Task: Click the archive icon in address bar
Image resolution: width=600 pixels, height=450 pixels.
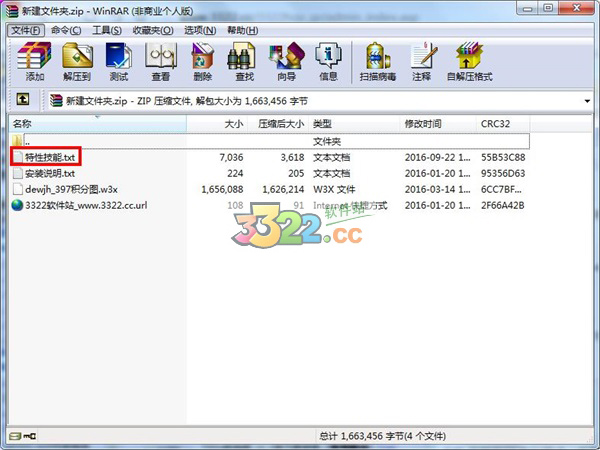Action: pyautogui.click(x=56, y=101)
